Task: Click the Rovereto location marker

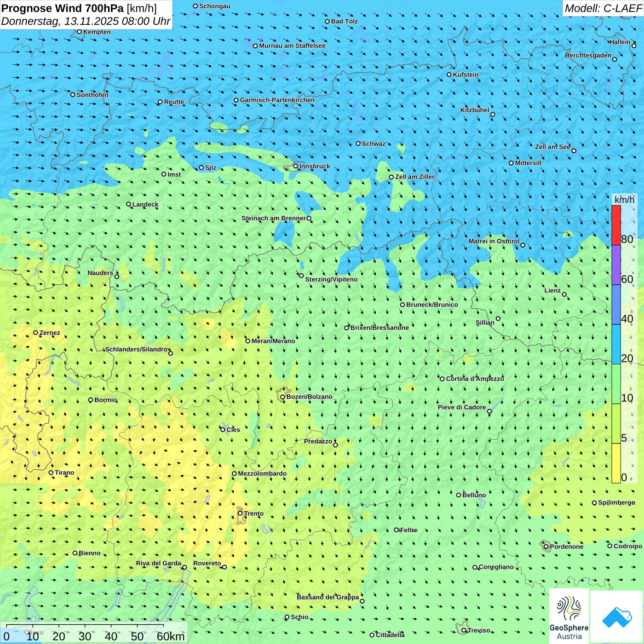Action: pos(224,567)
